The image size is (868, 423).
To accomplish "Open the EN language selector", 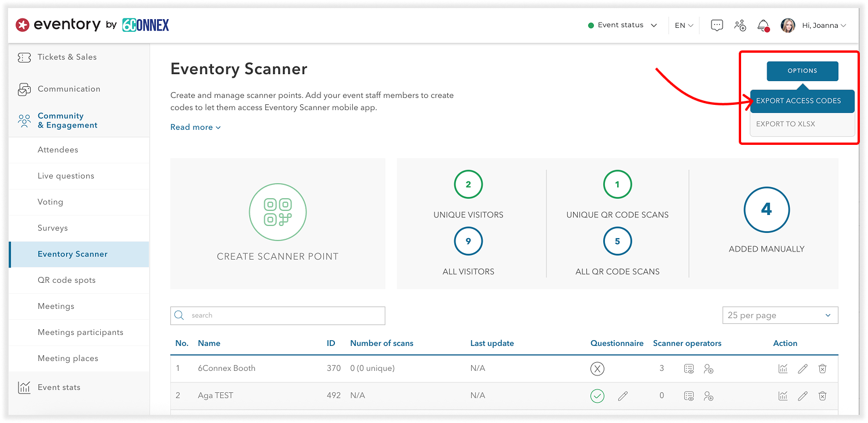I will (684, 25).
